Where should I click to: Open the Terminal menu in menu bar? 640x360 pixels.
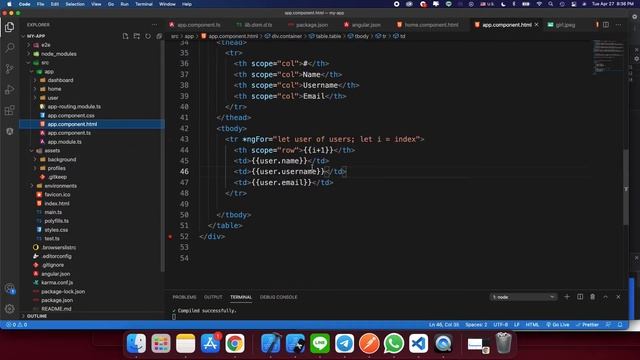[144, 4]
